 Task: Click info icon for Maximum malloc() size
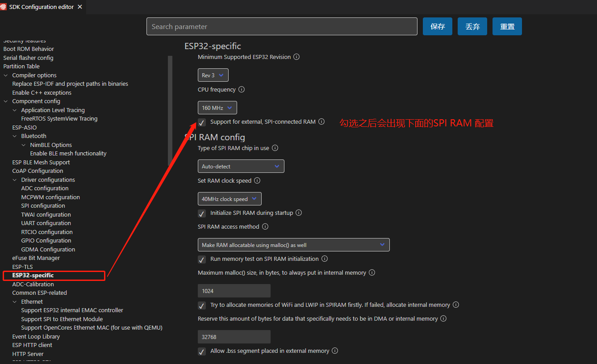[372, 272]
